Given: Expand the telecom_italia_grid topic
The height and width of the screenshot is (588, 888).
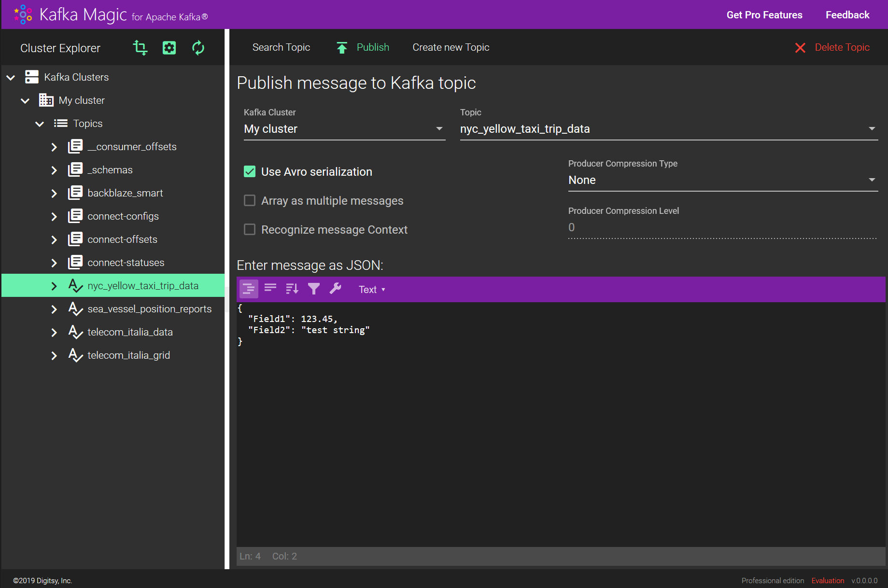Looking at the screenshot, I should click(54, 355).
